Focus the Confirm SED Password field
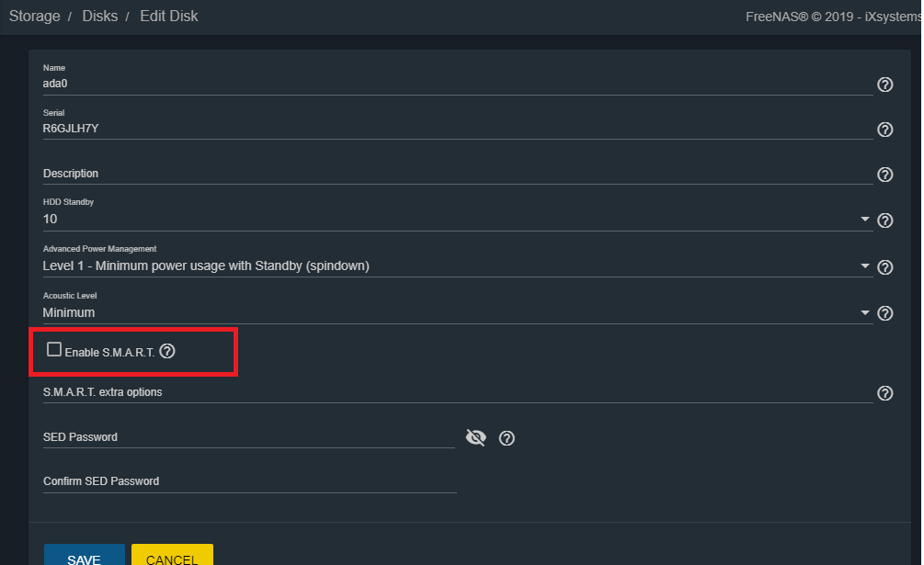This screenshot has height=565, width=924. click(x=248, y=481)
